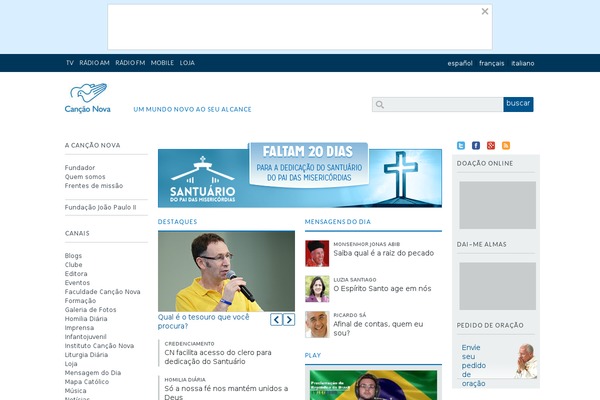
Task: Open 'Afinal de contas, quem eu sou?'
Action: (x=378, y=328)
